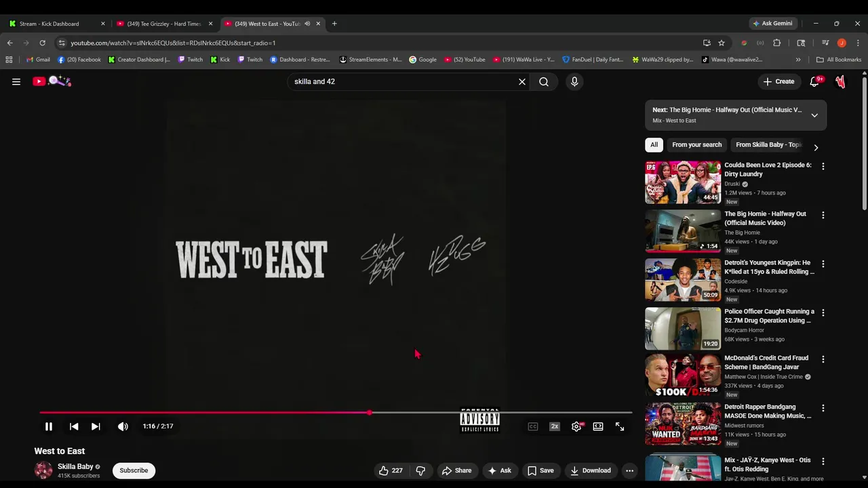The height and width of the screenshot is (488, 868).
Task: Share the West to East video
Action: [456, 470]
